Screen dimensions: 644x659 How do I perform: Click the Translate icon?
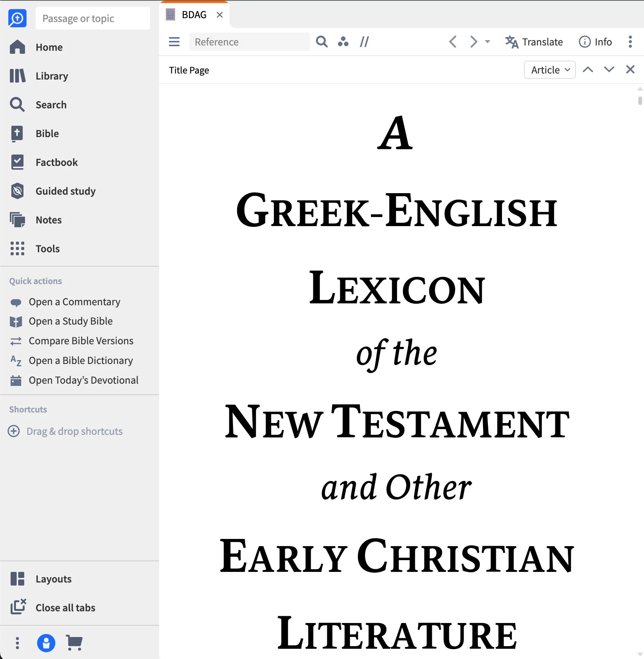coord(534,42)
